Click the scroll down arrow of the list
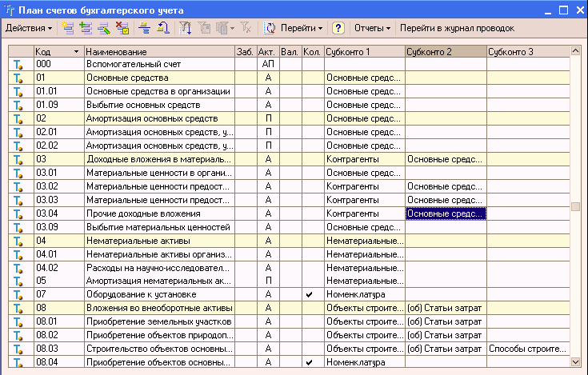Screen dimensions: 588x375 click(575, 361)
